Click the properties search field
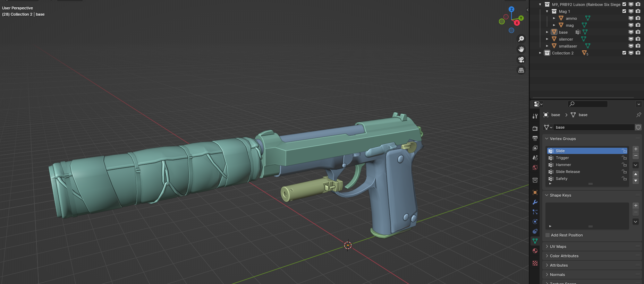 pos(587,104)
